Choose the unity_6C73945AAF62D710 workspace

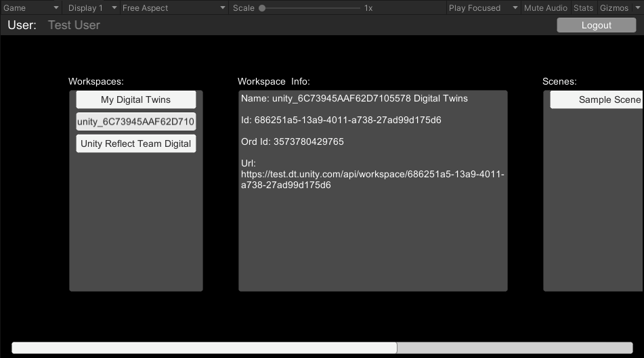click(x=136, y=122)
